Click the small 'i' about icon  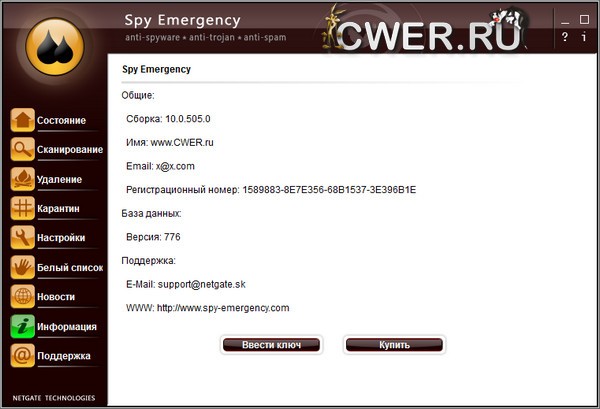coord(584,37)
